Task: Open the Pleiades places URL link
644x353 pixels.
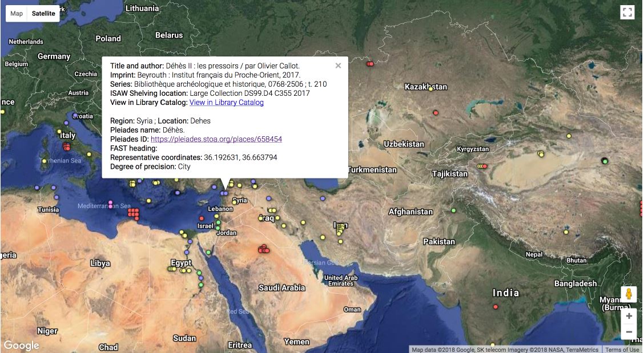Action: point(216,139)
